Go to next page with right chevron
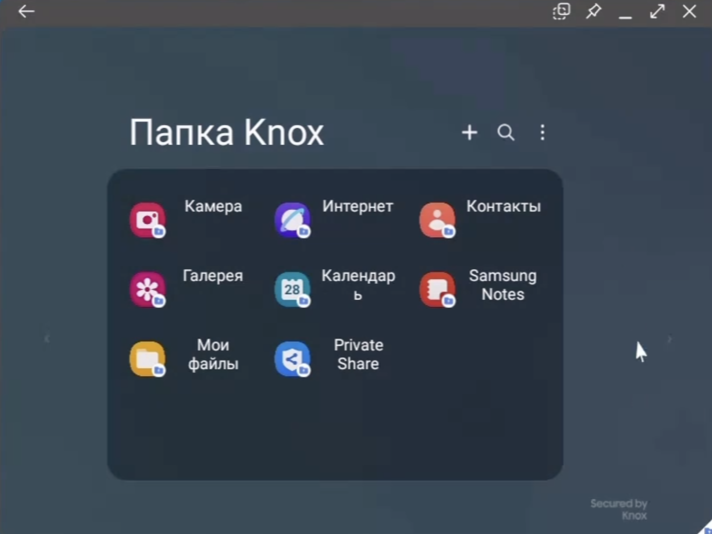The height and width of the screenshot is (534, 713). (x=669, y=339)
